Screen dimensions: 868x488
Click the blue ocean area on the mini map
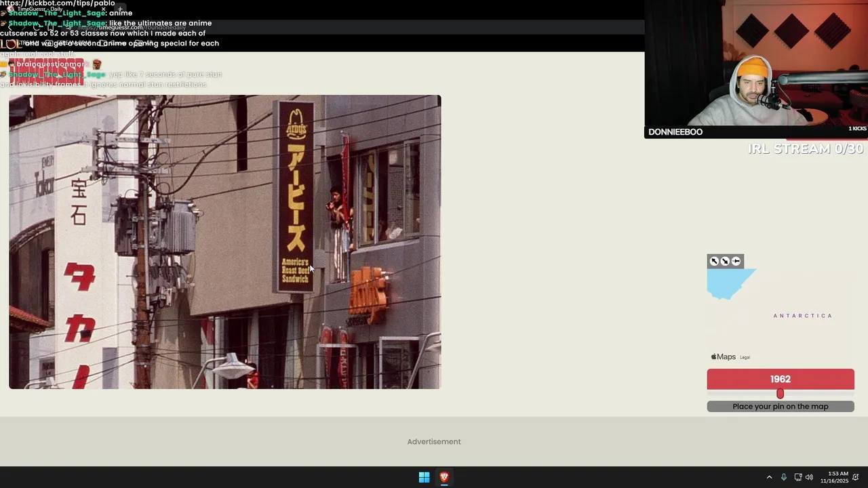[728, 282]
